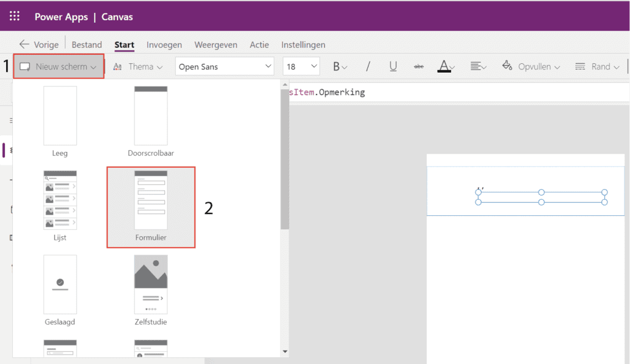Open the Opvullen fill color dropdown
Image resolution: width=630 pixels, height=364 pixels.
pos(531,66)
